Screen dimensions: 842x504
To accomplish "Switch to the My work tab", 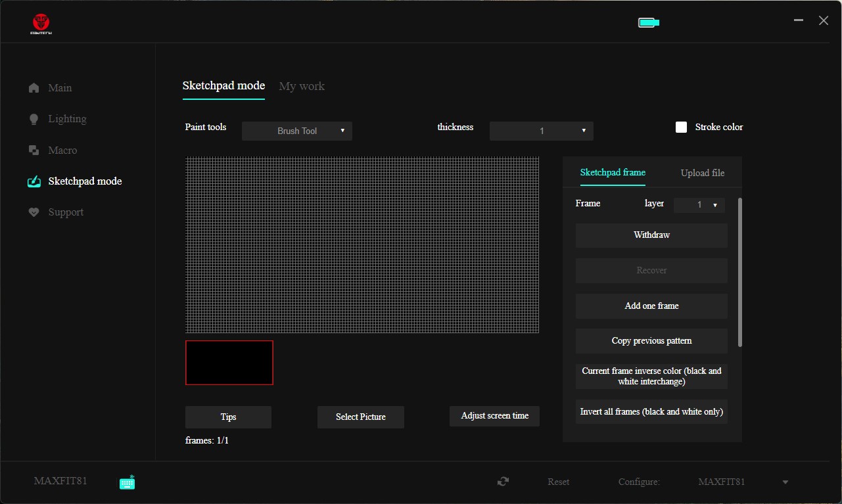I will tap(302, 86).
